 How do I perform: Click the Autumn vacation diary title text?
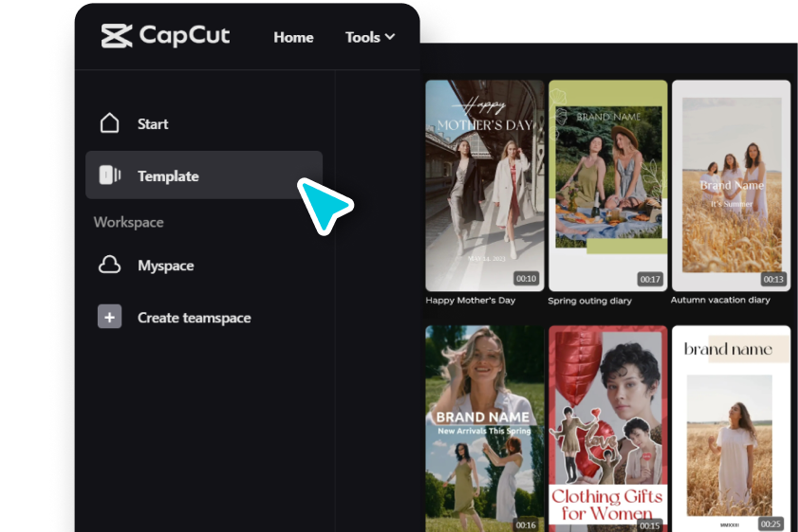(x=720, y=300)
